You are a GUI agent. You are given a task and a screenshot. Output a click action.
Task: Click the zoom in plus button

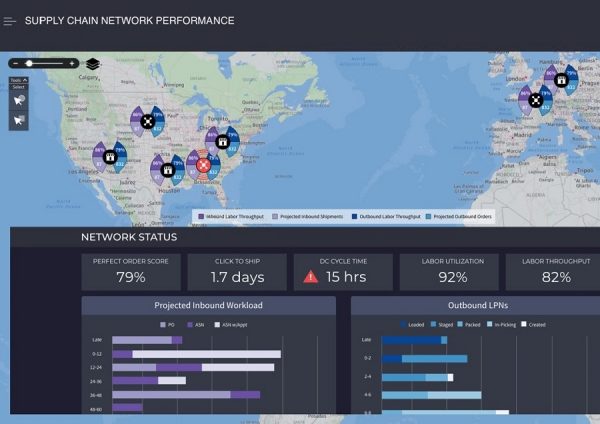point(73,63)
